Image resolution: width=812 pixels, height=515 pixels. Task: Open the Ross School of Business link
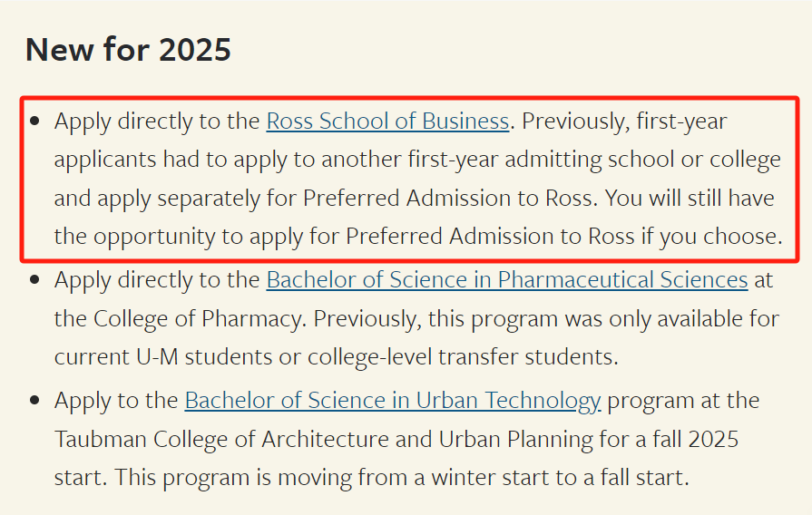387,121
